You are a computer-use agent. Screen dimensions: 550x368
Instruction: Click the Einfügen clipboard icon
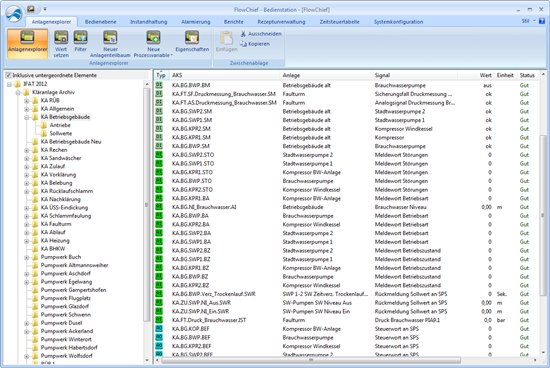226,38
